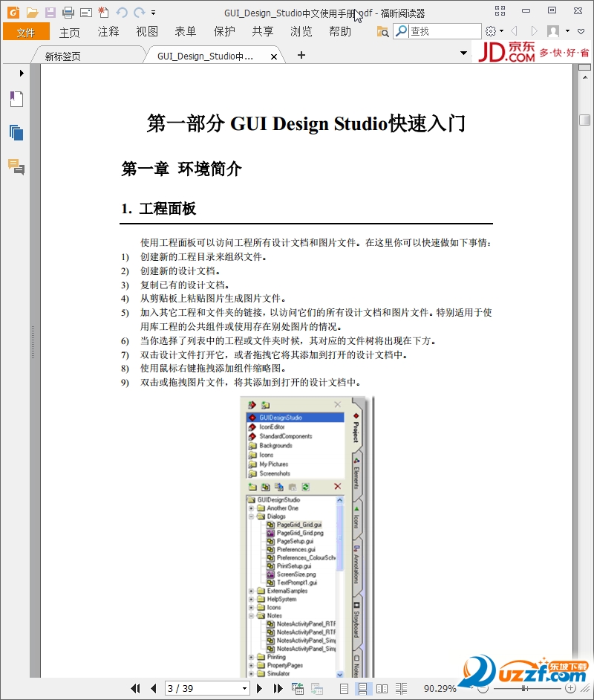594x700 pixels.
Task: Click the save disk icon
Action: [x=50, y=13]
